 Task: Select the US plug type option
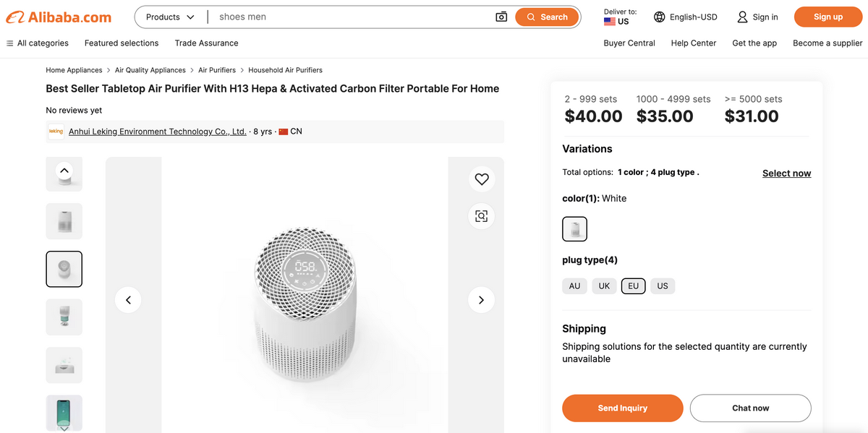tap(663, 286)
